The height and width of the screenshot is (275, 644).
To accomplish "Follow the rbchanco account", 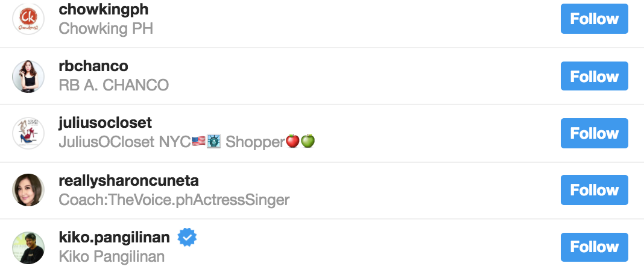I will click(x=594, y=77).
